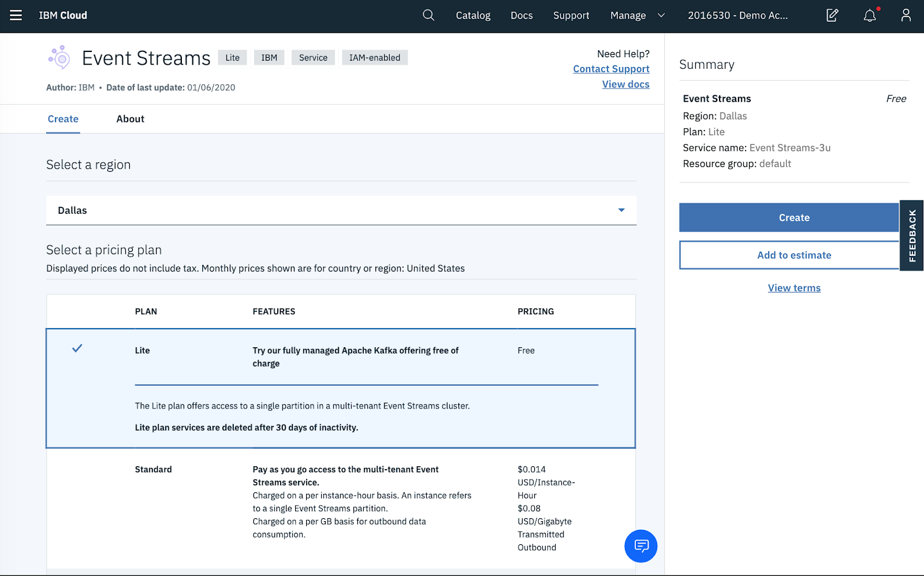The height and width of the screenshot is (576, 924).
Task: Open the user profile icon
Action: click(906, 15)
